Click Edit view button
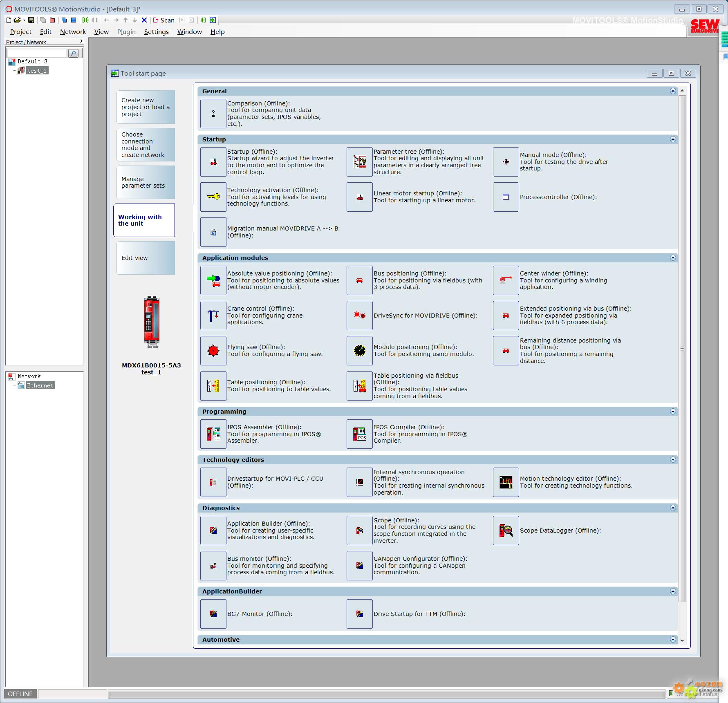 pos(146,258)
